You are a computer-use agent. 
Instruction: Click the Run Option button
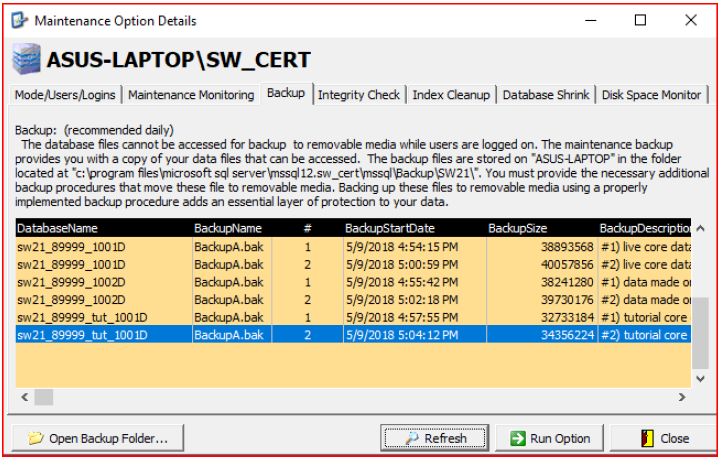549,438
